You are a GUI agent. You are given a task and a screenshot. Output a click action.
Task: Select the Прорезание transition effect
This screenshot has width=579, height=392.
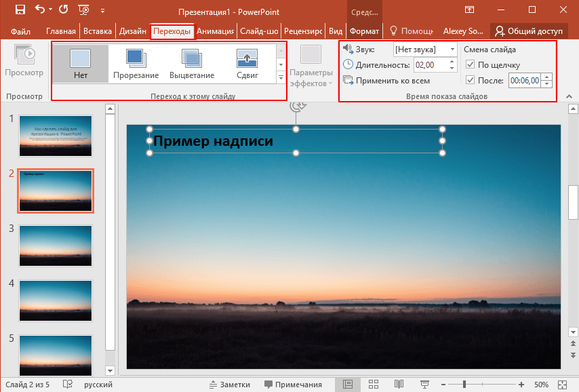click(136, 64)
